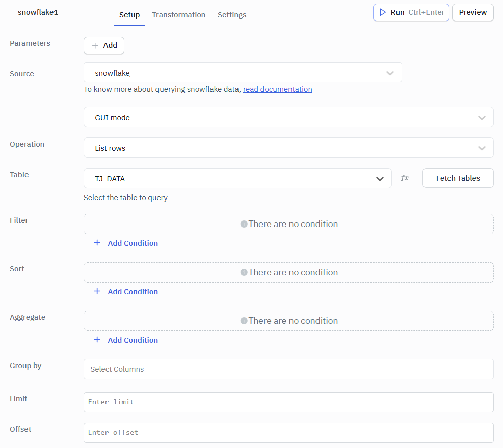This screenshot has width=503, height=448.
Task: Switch to the Transformation tab
Action: [179, 15]
